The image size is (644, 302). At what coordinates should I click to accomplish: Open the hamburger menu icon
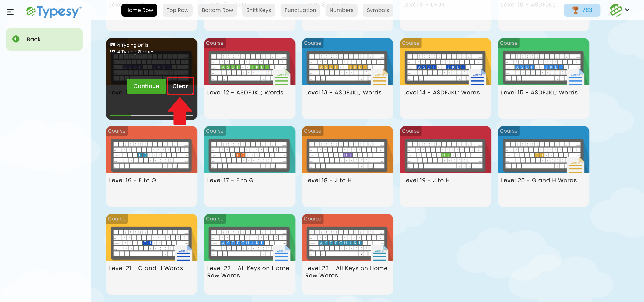point(10,12)
